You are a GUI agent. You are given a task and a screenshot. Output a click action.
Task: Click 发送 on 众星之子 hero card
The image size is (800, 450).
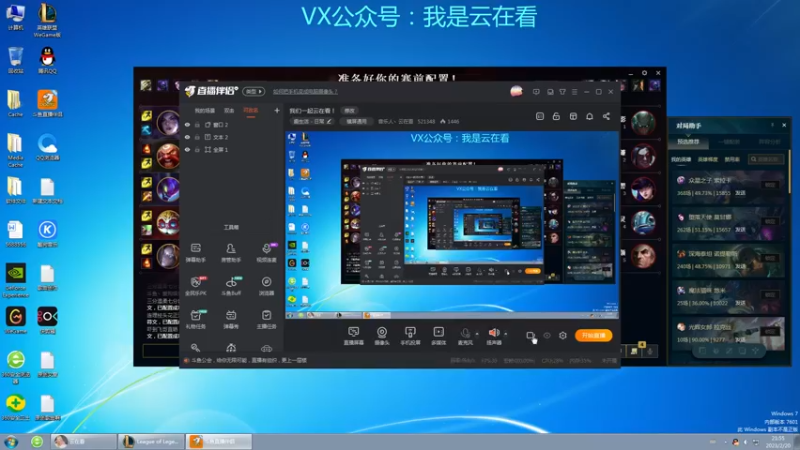(740, 193)
